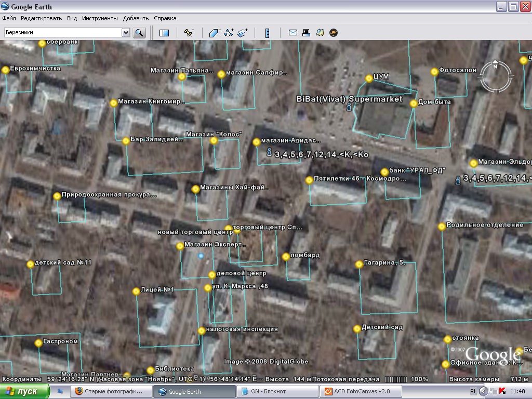This screenshot has width=532, height=399.
Task: Open the Вид menu
Action: (72, 18)
